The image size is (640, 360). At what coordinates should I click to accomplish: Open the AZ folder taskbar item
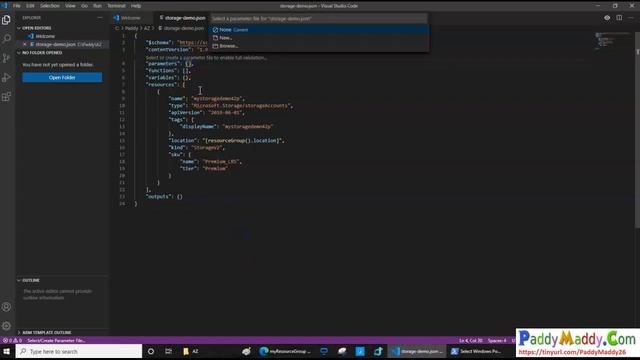191,351
